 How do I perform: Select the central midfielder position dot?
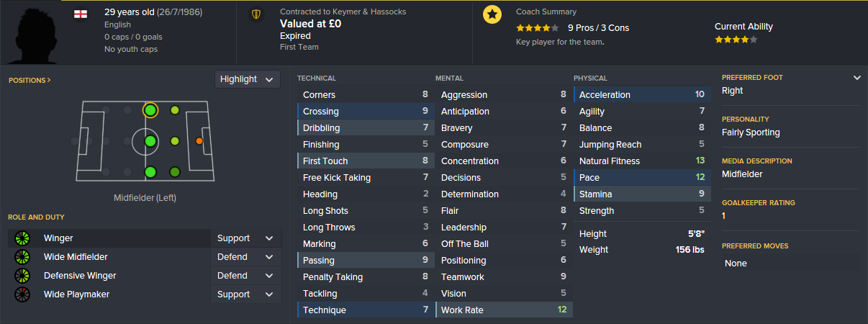[150, 141]
